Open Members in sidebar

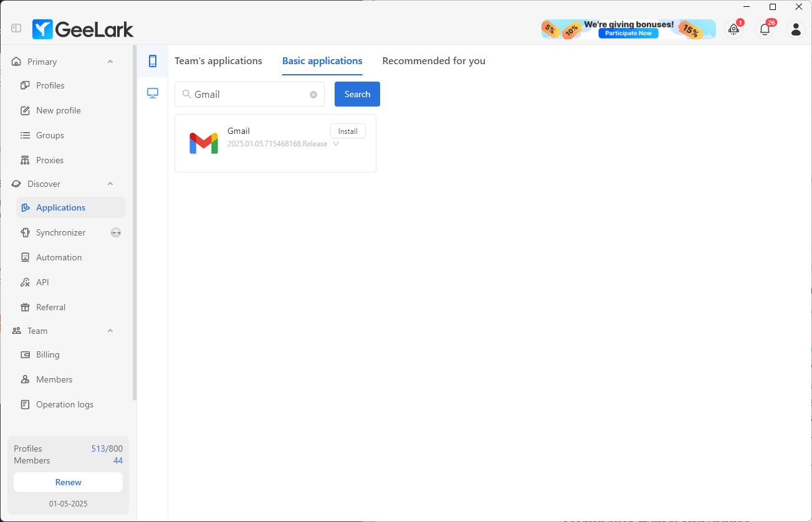(71, 379)
